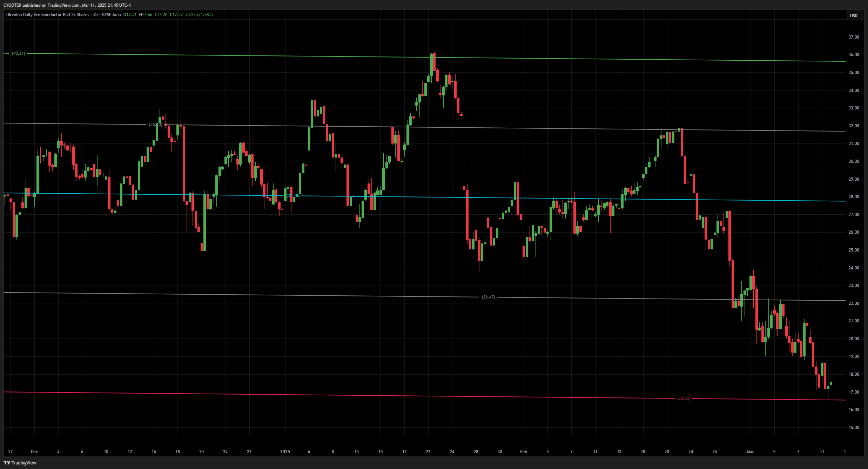
Task: Click the gray line label (26.47)
Action: 488,297
